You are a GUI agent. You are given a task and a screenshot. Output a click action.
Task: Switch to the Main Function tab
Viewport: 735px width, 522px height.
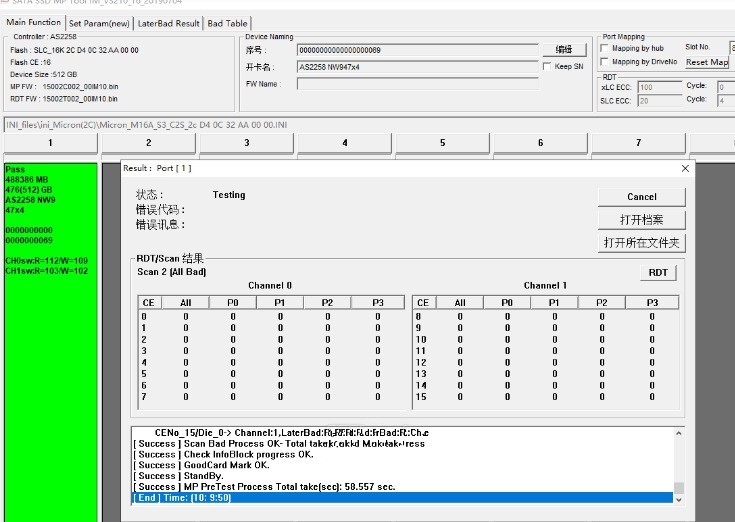(x=33, y=23)
